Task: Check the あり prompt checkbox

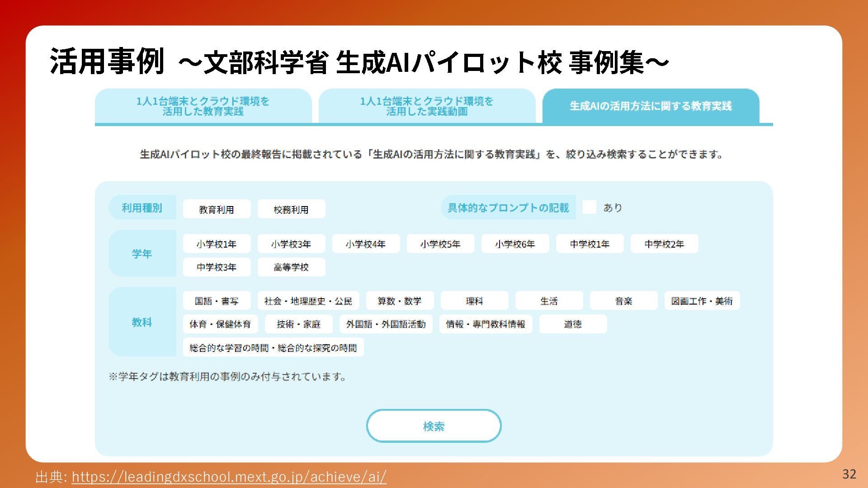Action: [589, 207]
